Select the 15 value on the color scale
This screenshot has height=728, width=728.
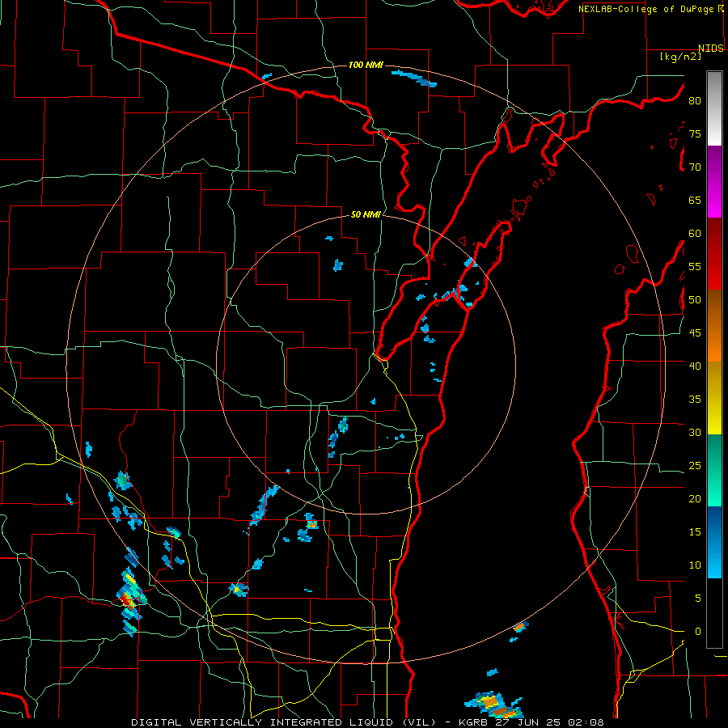point(695,532)
